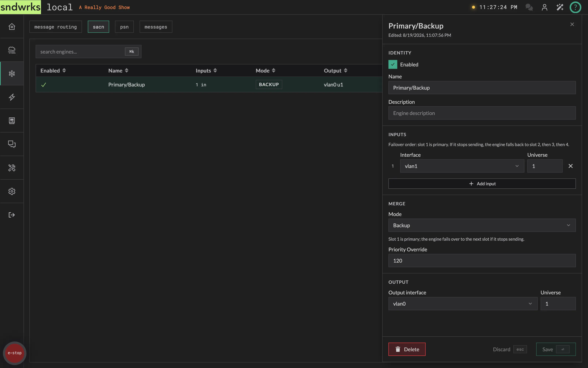Click the 'local' label in header
588x368 pixels.
click(x=60, y=7)
